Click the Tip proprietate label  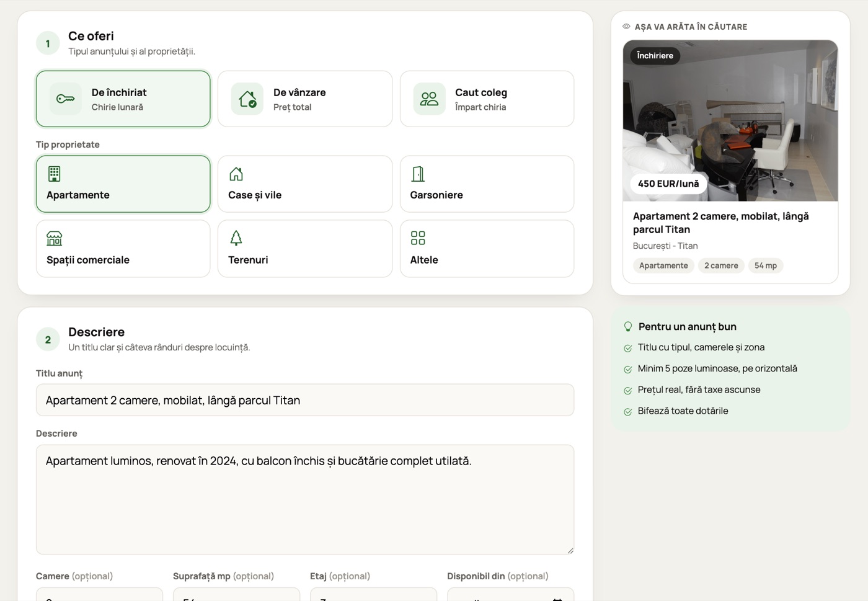coord(68,145)
